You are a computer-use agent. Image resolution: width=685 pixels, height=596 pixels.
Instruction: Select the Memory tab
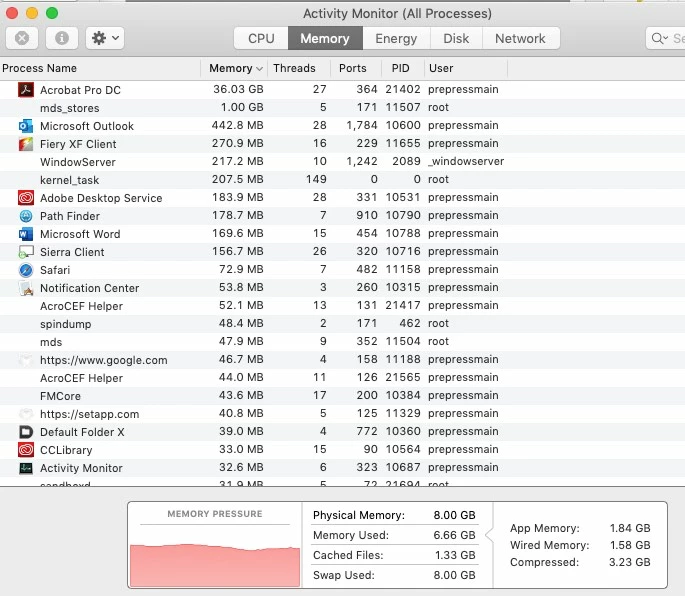click(325, 38)
